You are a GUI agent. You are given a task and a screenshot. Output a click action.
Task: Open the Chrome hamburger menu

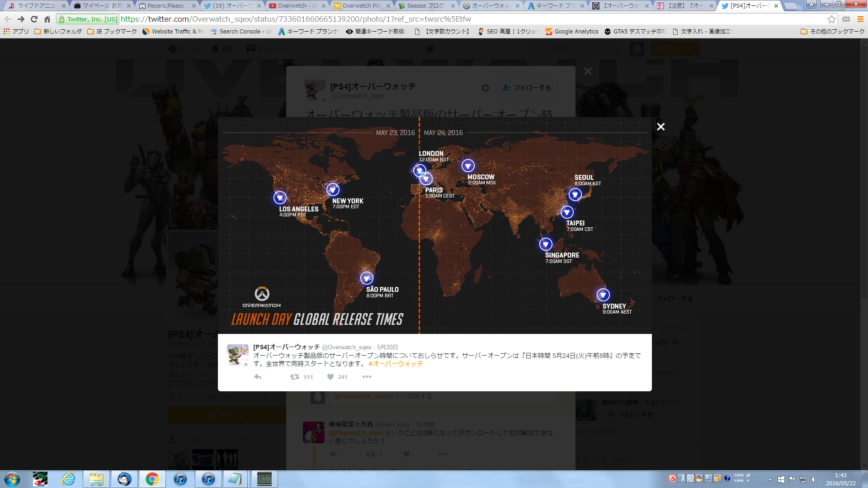click(x=860, y=19)
